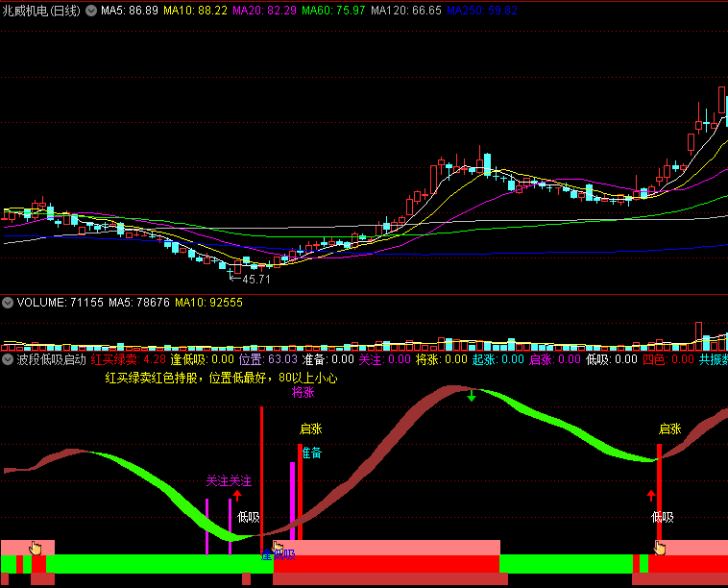The width and height of the screenshot is (728, 588).
Task: Click the MA250: 59.82 label
Action: [482, 11]
